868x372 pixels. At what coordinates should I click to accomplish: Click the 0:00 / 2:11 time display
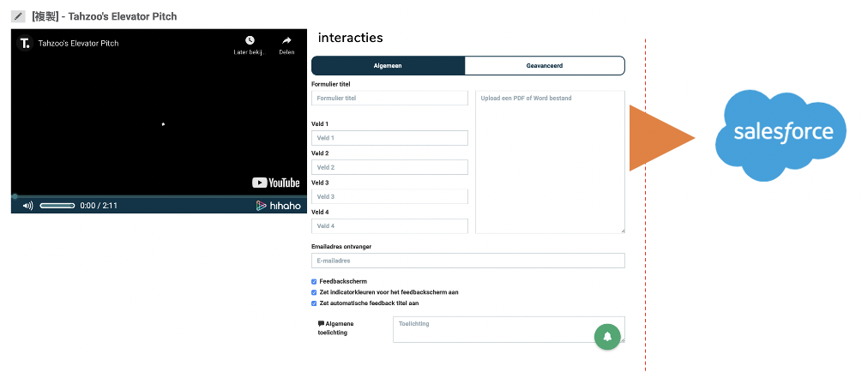(99, 206)
